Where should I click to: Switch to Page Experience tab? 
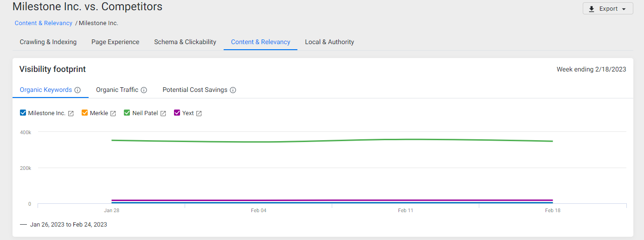click(116, 42)
